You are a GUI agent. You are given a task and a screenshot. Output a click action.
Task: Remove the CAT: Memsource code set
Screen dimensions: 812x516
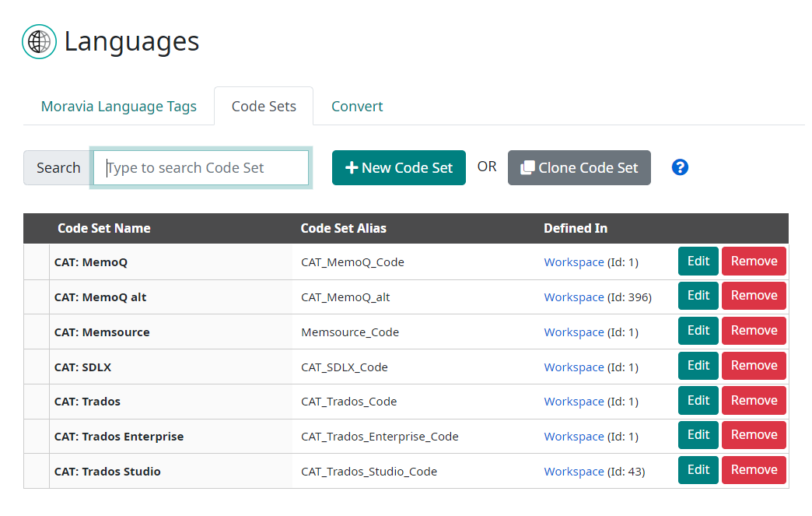754,331
